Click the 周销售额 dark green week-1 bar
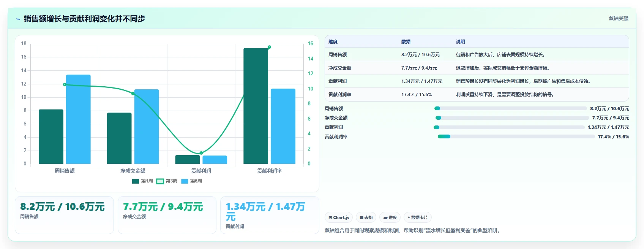 [x=51, y=136]
